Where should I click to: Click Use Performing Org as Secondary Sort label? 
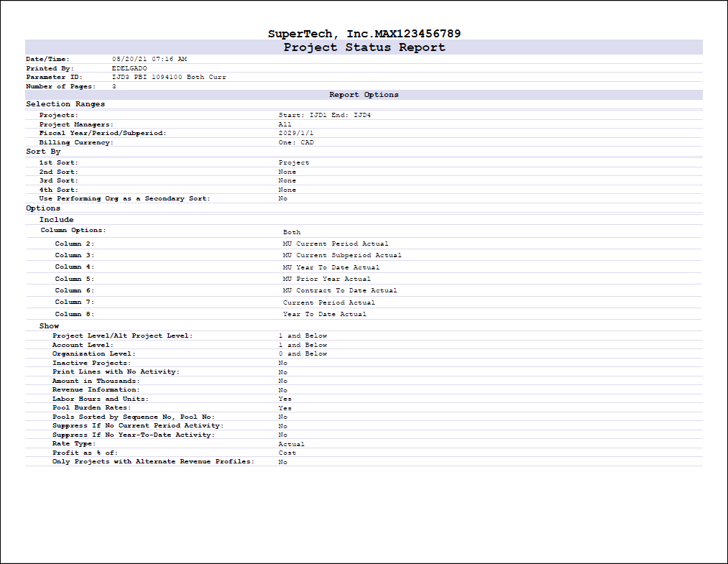click(x=125, y=198)
